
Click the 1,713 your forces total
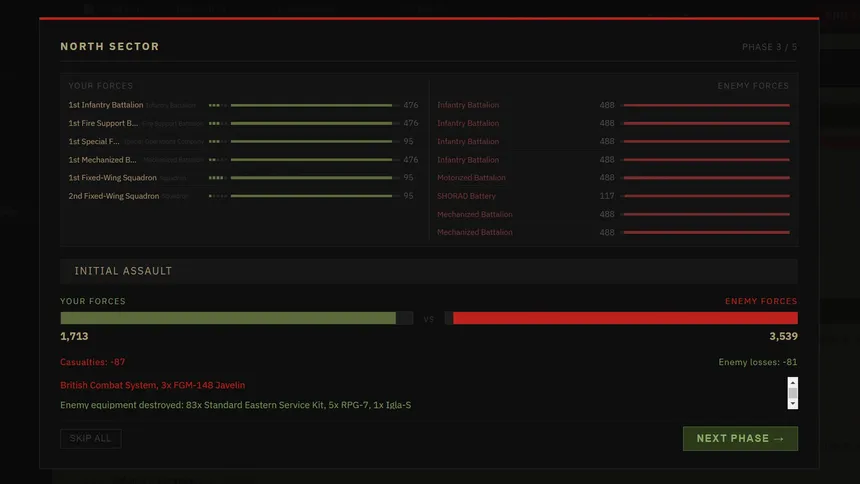coord(74,336)
